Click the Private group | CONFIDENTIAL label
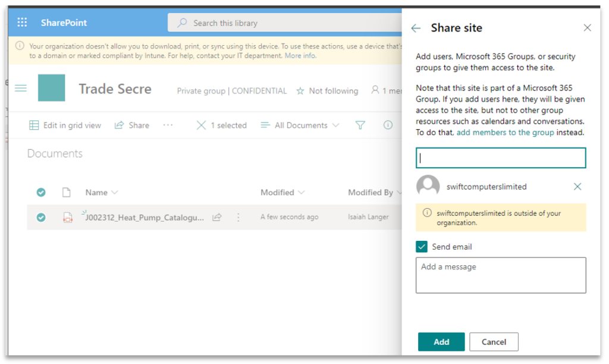 232,91
